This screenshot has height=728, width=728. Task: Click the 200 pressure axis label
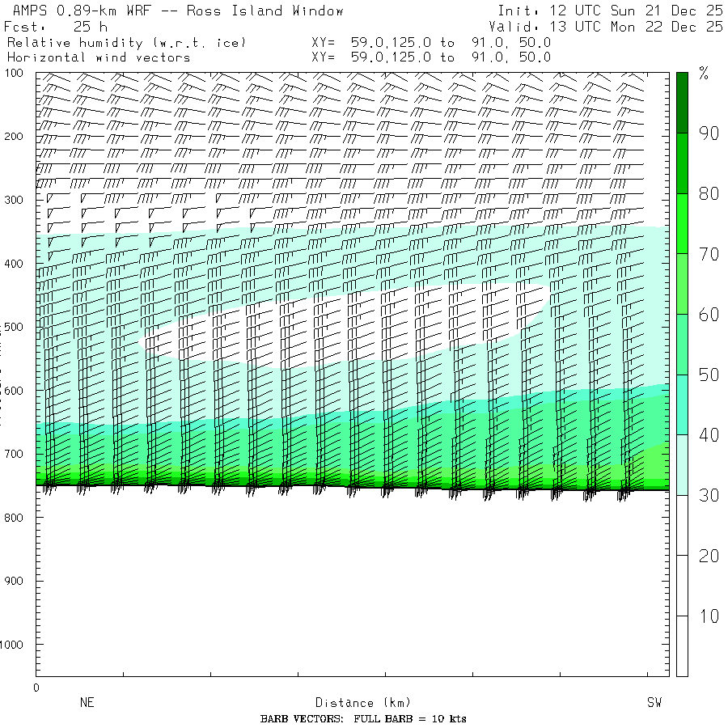tap(14, 137)
